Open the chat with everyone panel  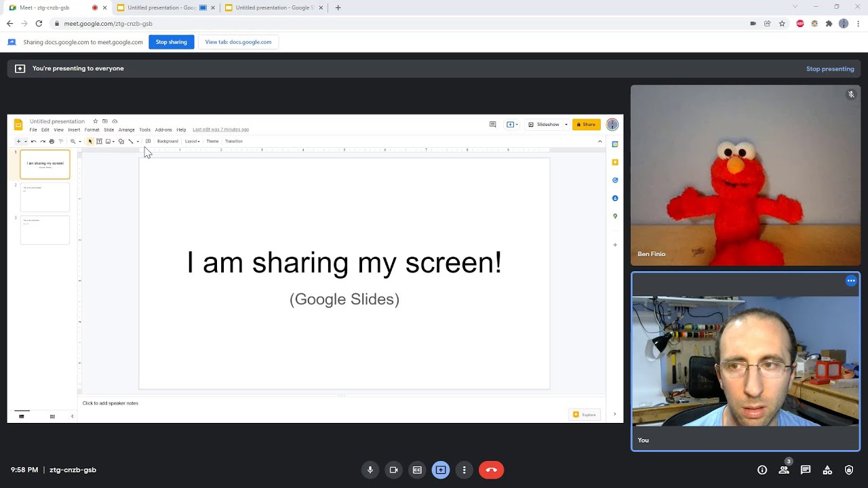pos(806,470)
